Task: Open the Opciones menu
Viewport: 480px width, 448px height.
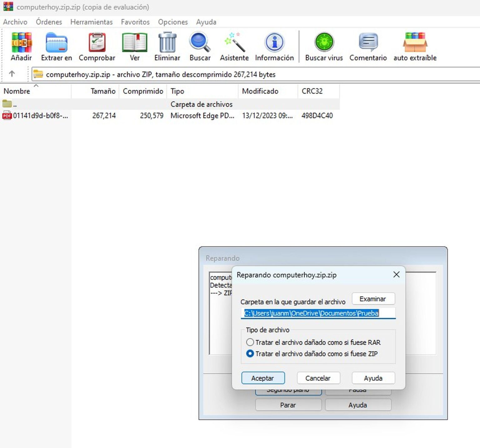Action: click(172, 22)
